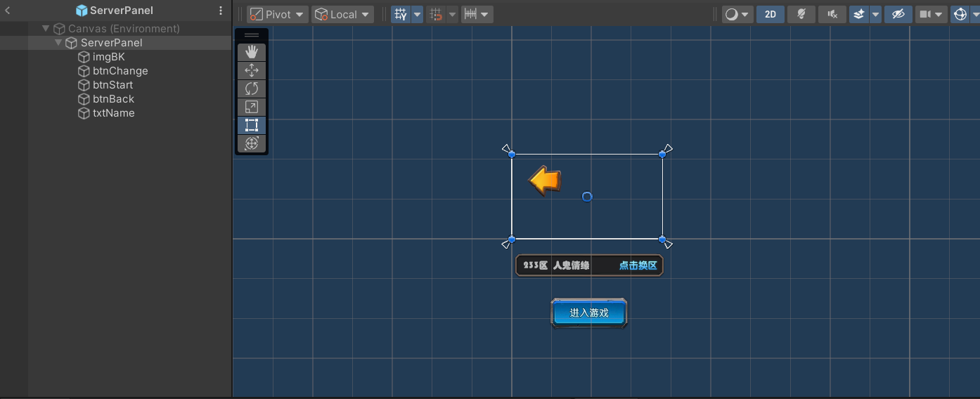The height and width of the screenshot is (399, 980).
Task: Select the Hand view tool
Action: (x=252, y=52)
